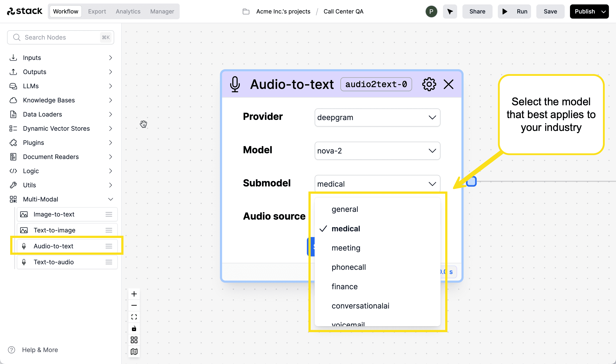
Task: Add the Image-to-text node
Action: (67, 214)
